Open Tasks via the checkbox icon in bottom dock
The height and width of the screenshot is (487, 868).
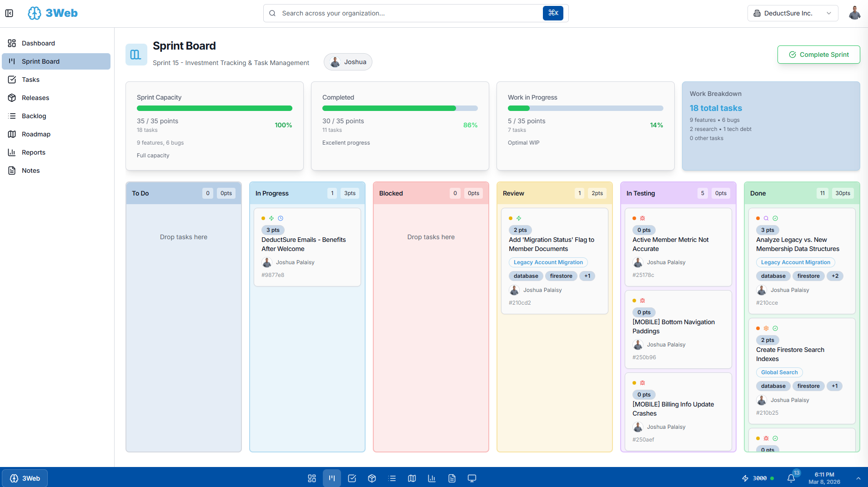pos(351,478)
